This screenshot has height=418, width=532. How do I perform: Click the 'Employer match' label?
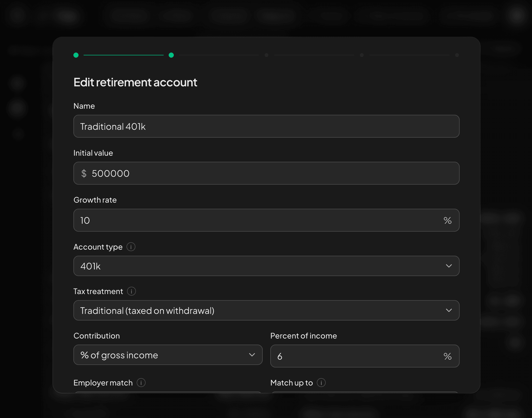click(103, 383)
